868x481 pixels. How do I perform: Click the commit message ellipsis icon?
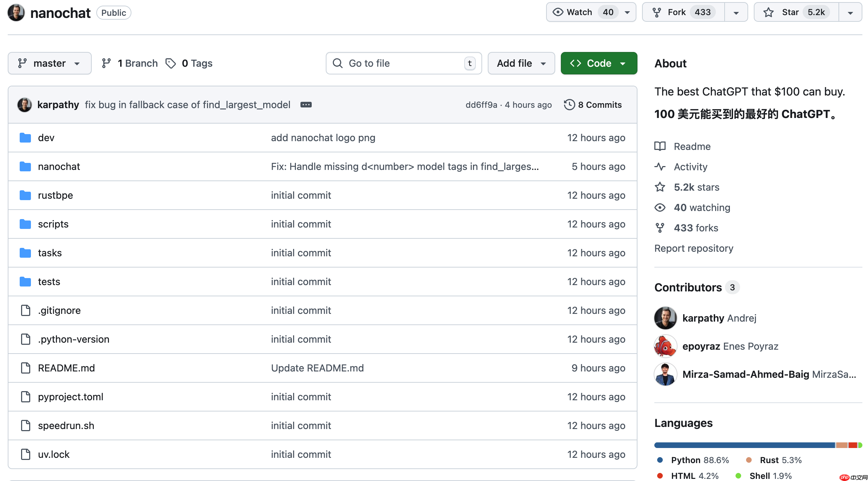point(306,105)
